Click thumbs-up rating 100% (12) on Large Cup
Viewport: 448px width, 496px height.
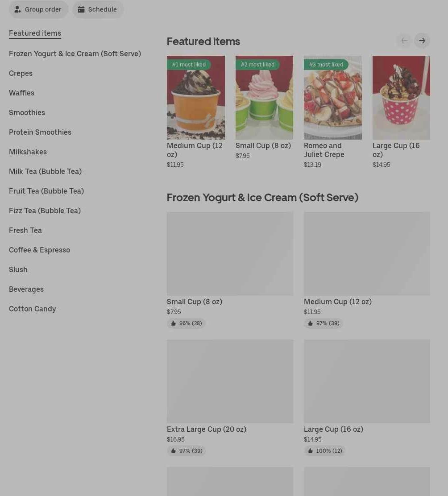[324, 451]
